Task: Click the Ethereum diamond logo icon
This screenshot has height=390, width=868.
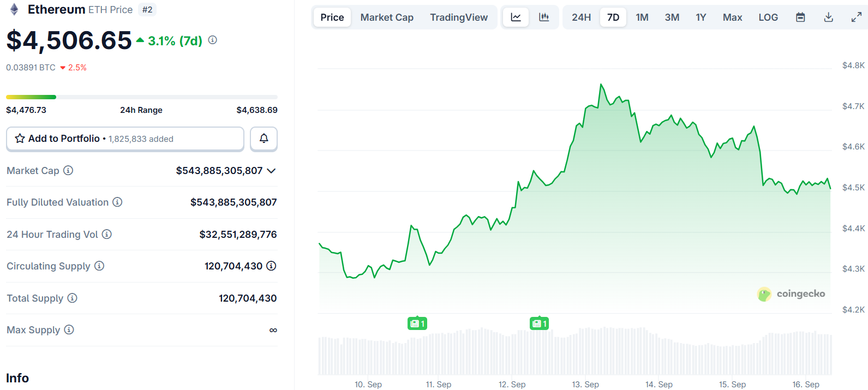Action: point(14,9)
